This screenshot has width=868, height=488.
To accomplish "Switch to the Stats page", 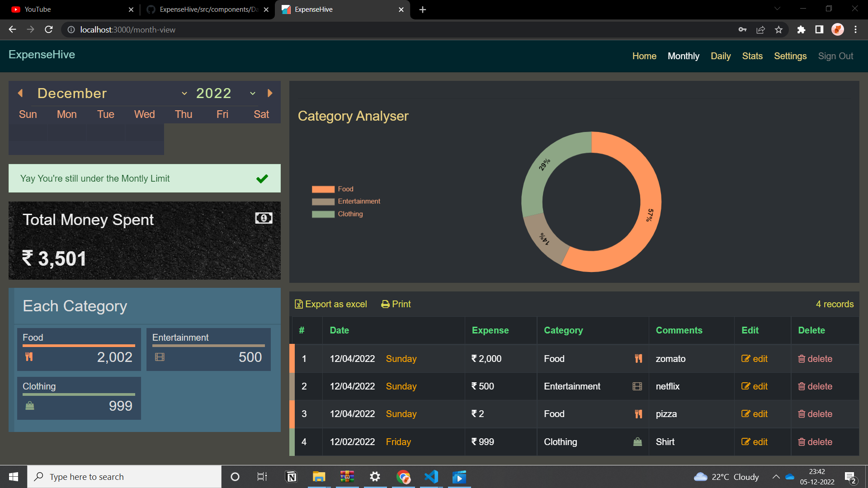I will click(752, 56).
